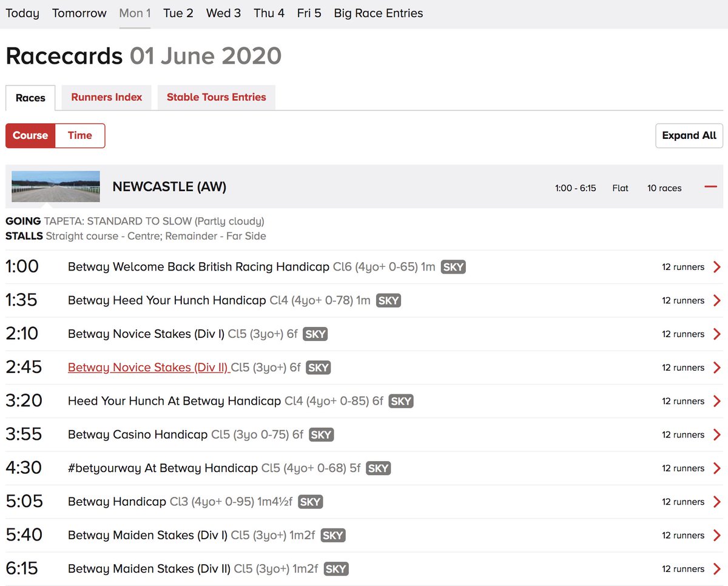Image resolution: width=728 pixels, height=586 pixels.
Task: Open Betway Handicap Cl3 race
Action: [x=117, y=502]
